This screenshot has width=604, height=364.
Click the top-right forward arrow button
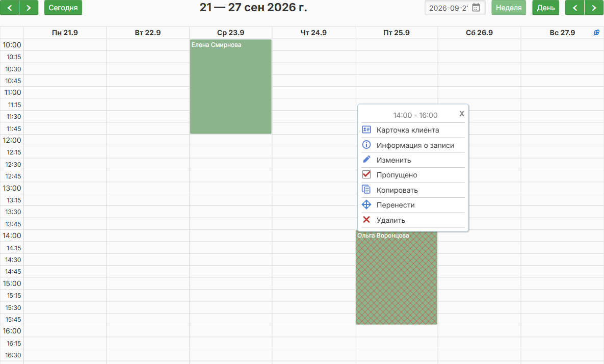pyautogui.click(x=594, y=8)
